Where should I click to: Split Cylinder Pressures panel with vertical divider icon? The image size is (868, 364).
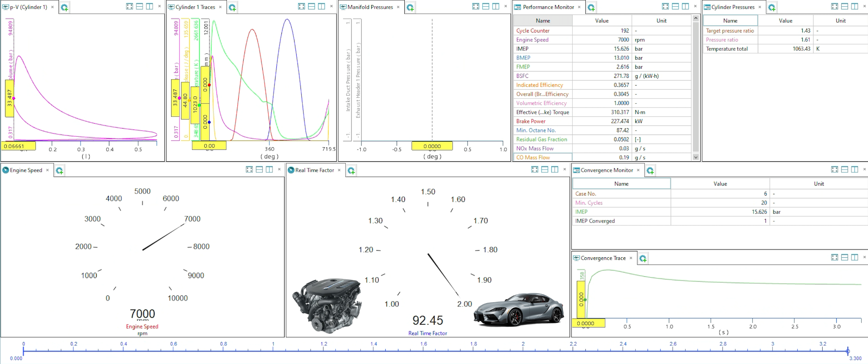click(x=854, y=6)
